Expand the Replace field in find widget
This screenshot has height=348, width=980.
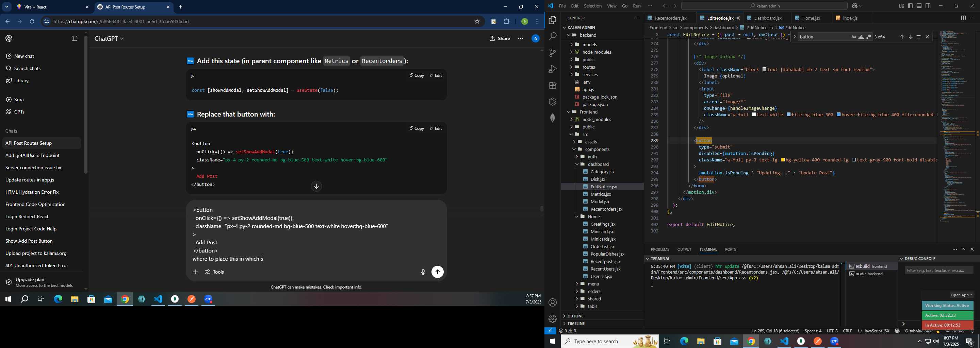[795, 37]
